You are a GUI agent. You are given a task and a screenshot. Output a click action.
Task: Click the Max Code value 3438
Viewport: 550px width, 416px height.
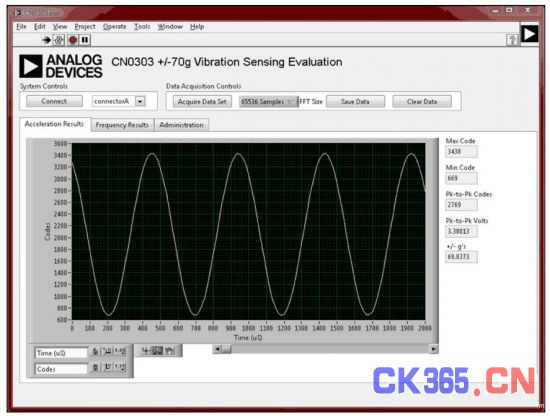coord(461,152)
